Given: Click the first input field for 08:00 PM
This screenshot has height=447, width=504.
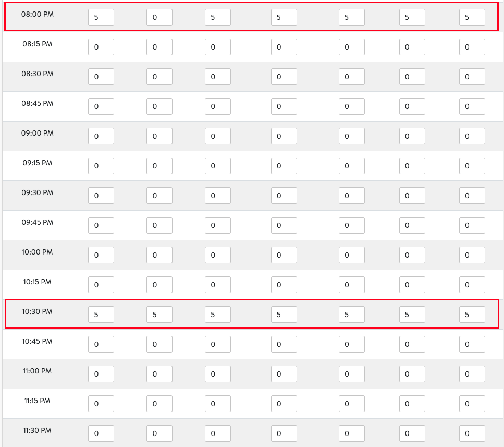Looking at the screenshot, I should (101, 17).
